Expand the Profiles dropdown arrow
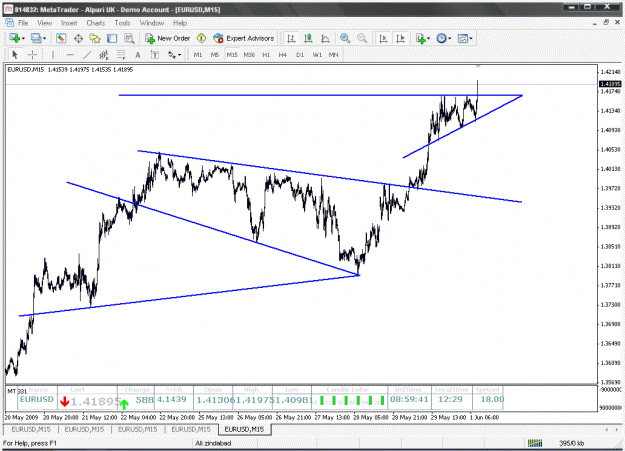The width and height of the screenshot is (625, 451). (x=45, y=39)
